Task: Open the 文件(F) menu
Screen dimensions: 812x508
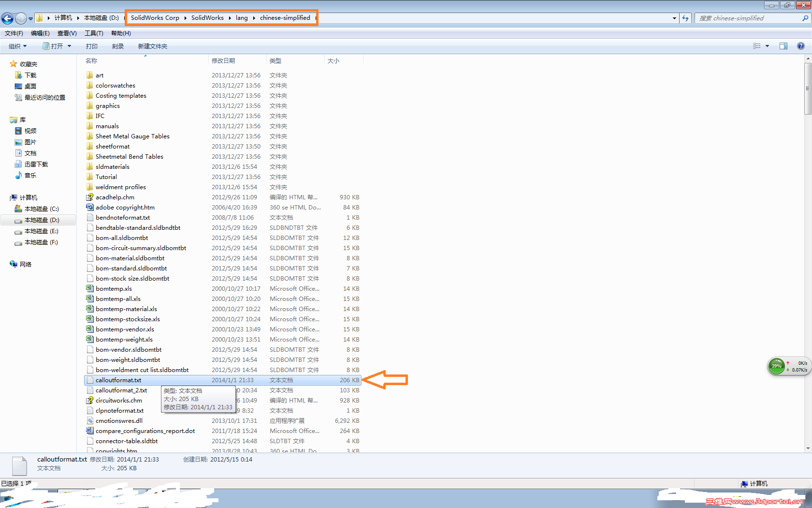Action: [x=14, y=33]
